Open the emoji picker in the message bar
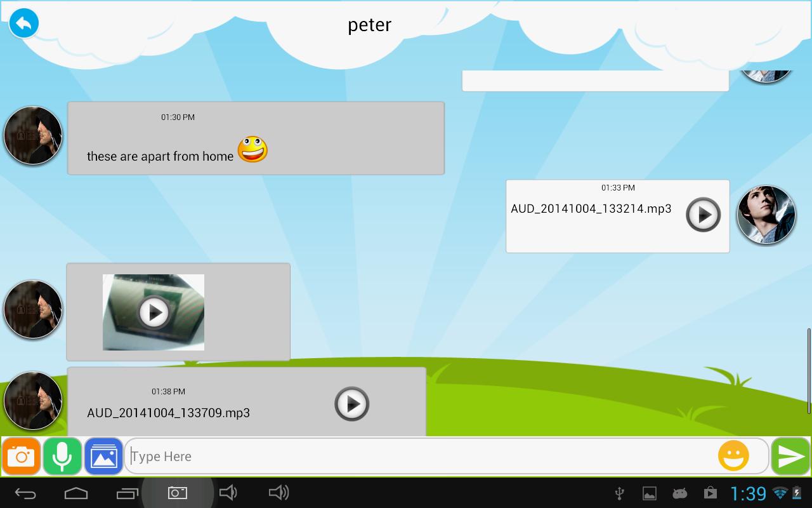This screenshot has width=812, height=508. pyautogui.click(x=734, y=456)
